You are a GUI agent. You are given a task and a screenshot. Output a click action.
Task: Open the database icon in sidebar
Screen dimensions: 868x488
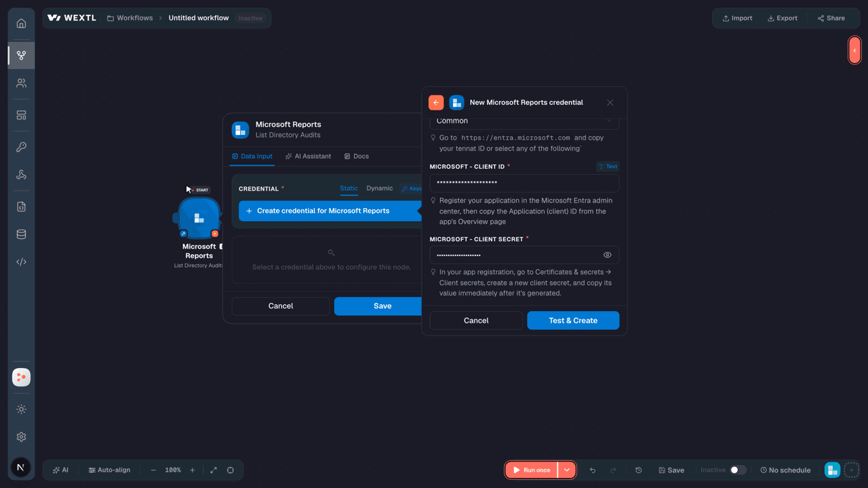[21, 235]
